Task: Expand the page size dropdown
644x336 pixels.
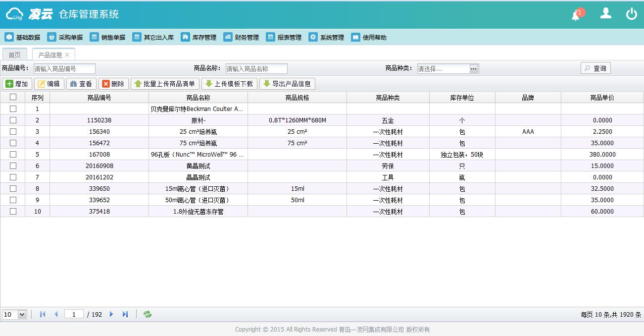Action: pos(22,314)
